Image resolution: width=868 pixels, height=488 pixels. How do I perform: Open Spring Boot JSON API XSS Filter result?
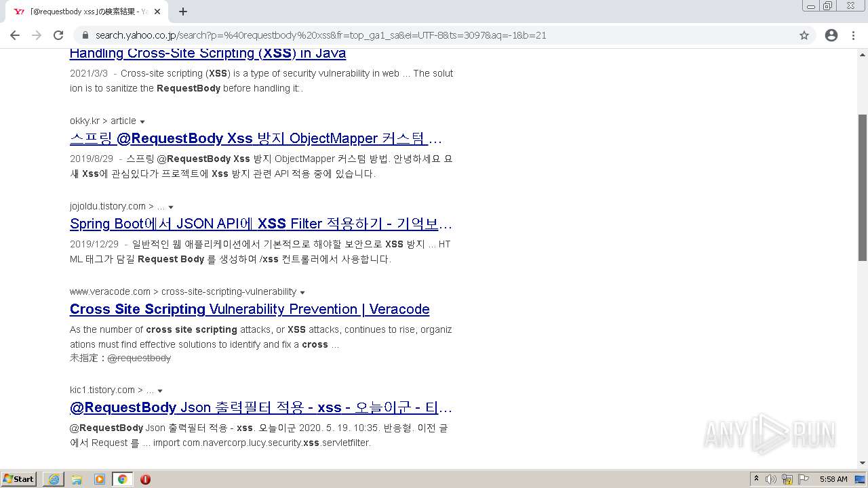click(x=261, y=224)
